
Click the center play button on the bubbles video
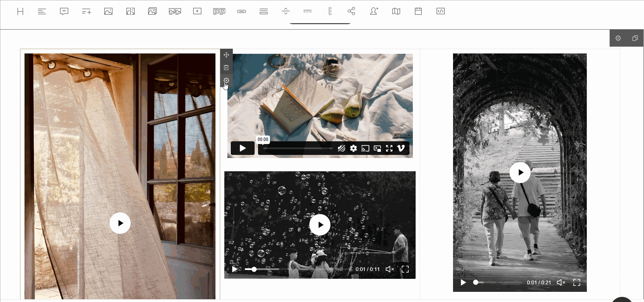320,225
